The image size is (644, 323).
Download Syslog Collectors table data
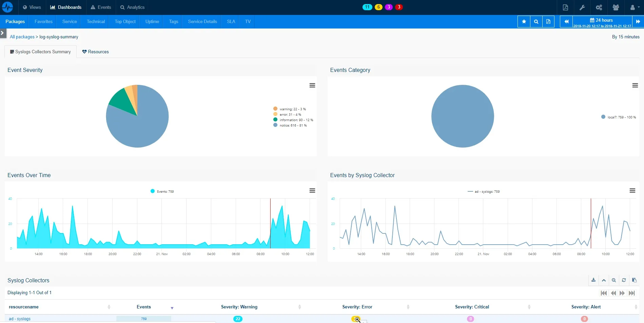pyautogui.click(x=593, y=280)
